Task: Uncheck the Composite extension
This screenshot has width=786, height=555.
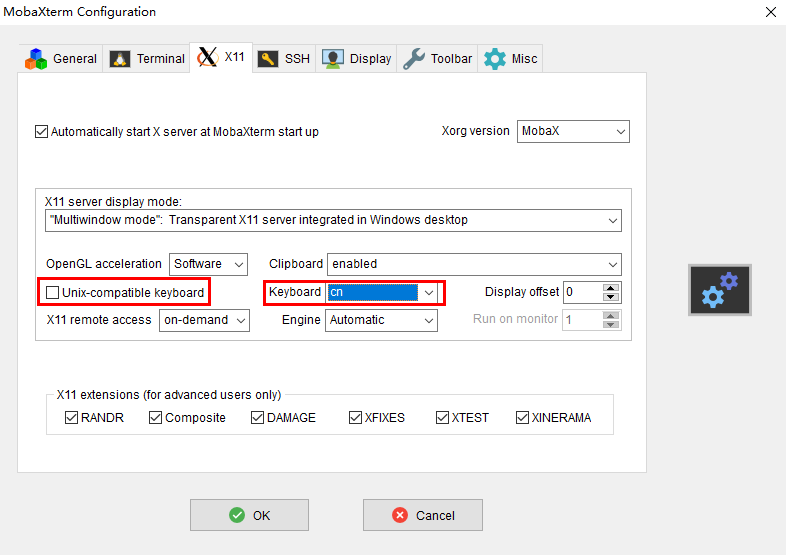Action: click(x=155, y=418)
